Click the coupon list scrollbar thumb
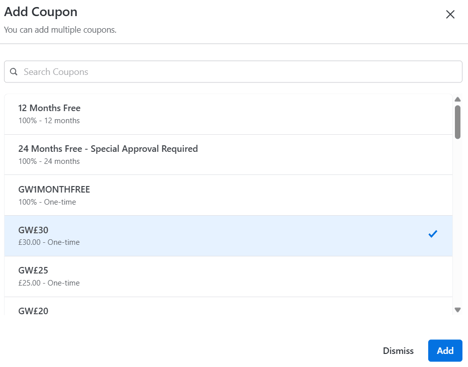The width and height of the screenshot is (468, 367). (458, 122)
